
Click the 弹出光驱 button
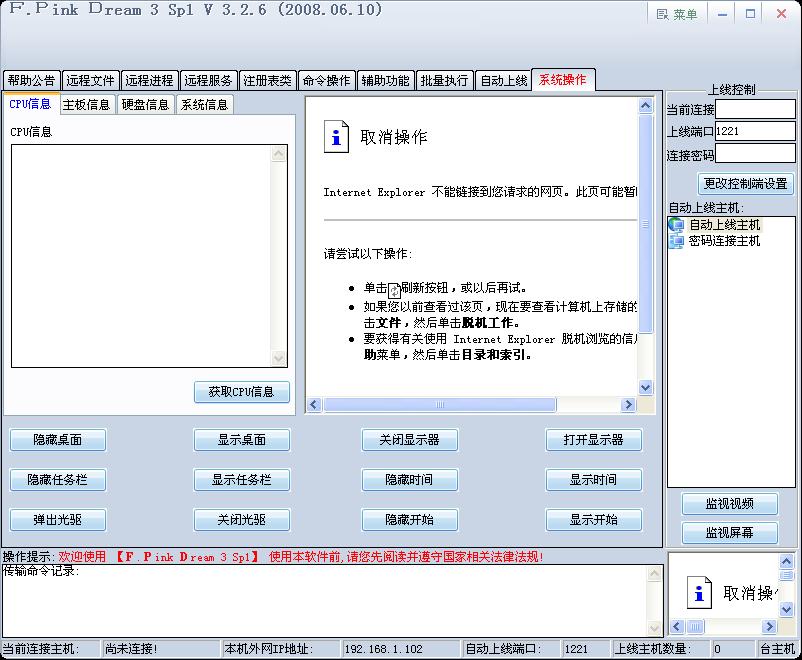(x=58, y=520)
